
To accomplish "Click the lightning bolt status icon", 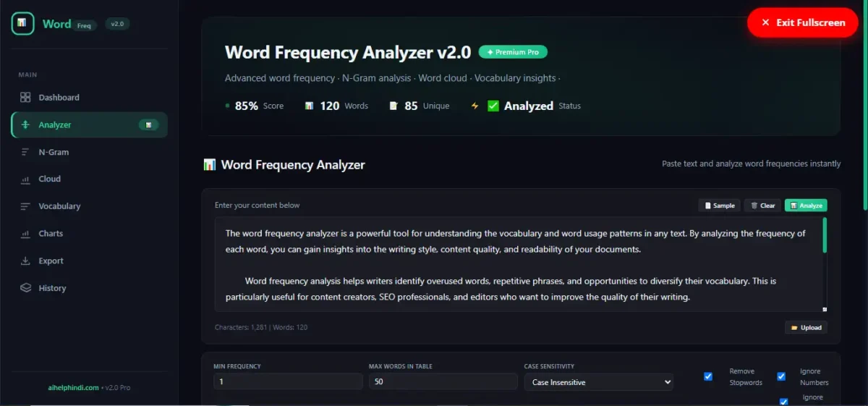I will 475,106.
